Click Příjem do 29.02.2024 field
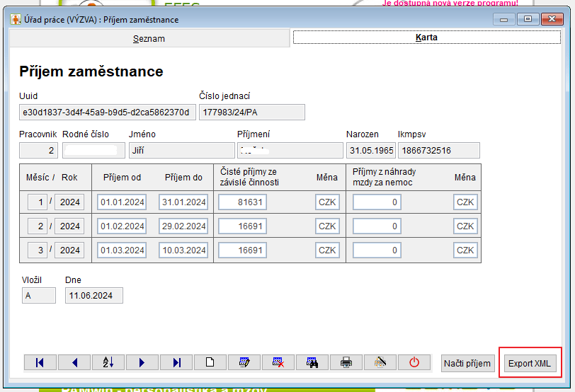575x392 pixels. click(x=183, y=226)
